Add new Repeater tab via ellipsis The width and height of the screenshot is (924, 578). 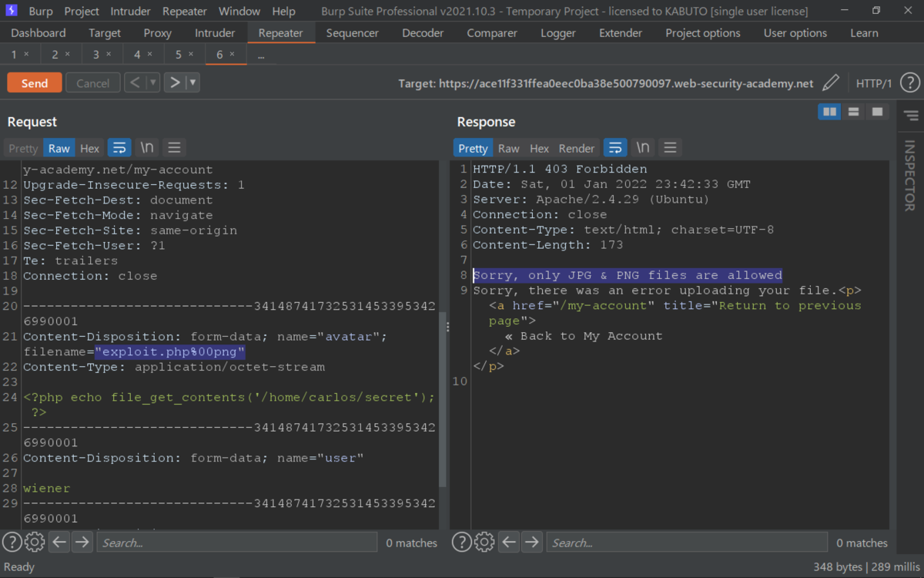click(x=260, y=55)
